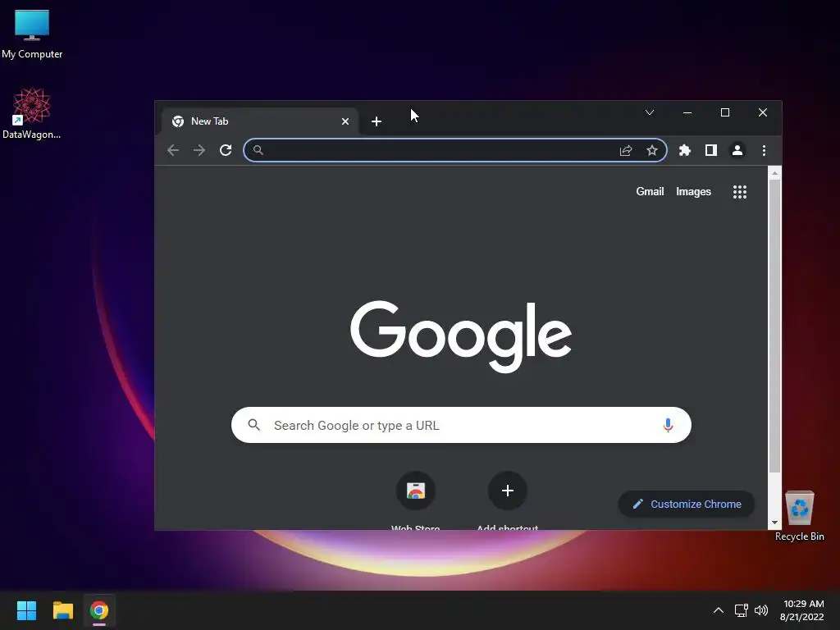Click Customize Chrome button

687,504
